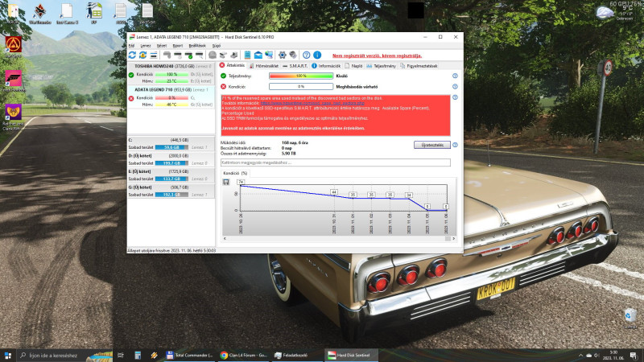Click the blue question mark help icon
This screenshot has width=644, height=362.
[x=307, y=55]
